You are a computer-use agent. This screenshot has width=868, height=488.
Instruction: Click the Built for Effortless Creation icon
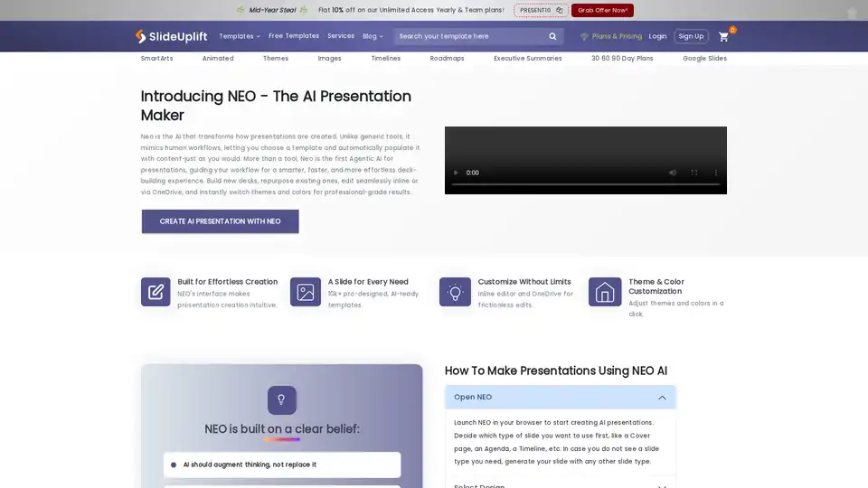(156, 292)
